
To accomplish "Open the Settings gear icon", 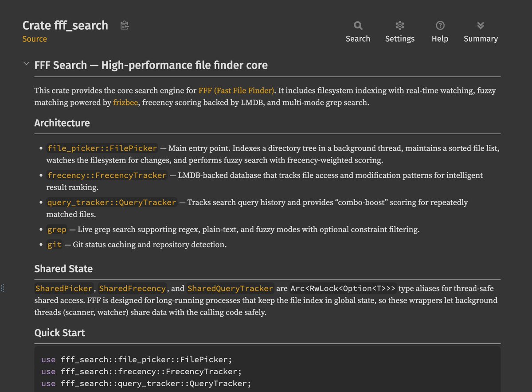I will tap(399, 26).
